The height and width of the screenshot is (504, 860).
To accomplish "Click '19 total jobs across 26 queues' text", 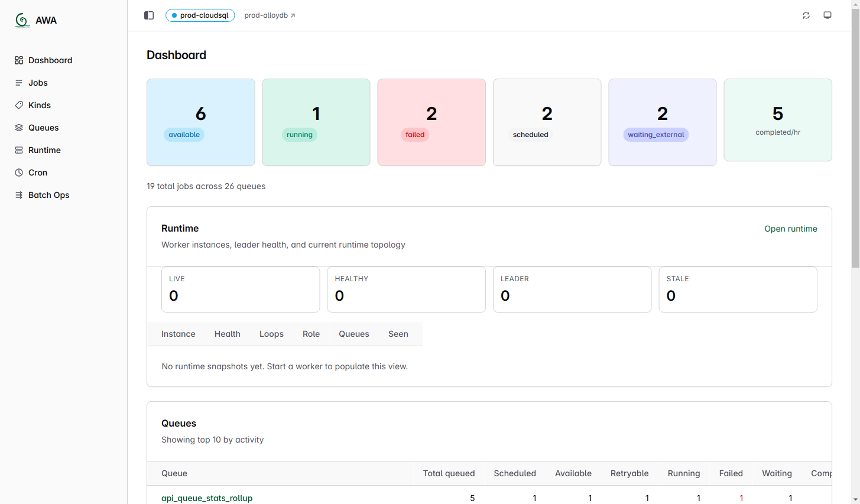I will [x=206, y=186].
